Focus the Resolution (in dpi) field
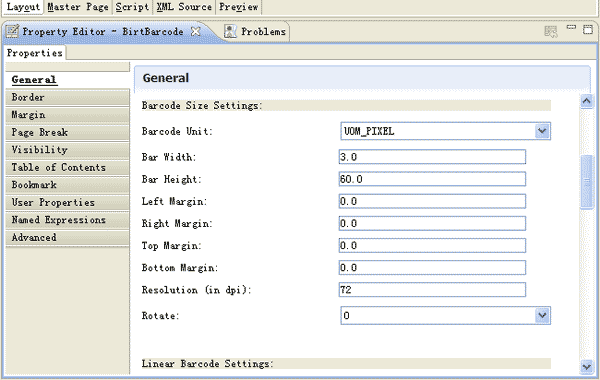Image resolution: width=600 pixels, height=380 pixels. [x=432, y=290]
